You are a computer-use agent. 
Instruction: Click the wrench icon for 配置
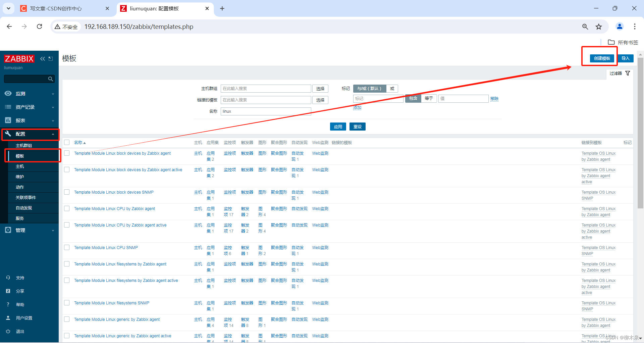pyautogui.click(x=8, y=134)
